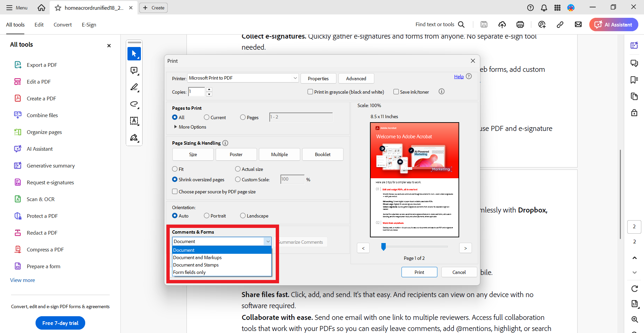The image size is (644, 333).
Task: Open the page thumbnails panel icon
Action: [x=634, y=96]
